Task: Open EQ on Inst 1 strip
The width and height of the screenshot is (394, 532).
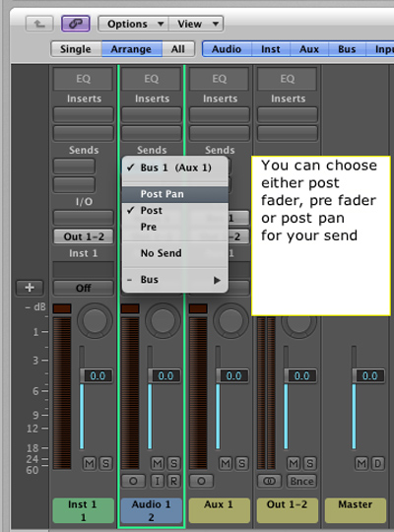Action: pyautogui.click(x=83, y=79)
